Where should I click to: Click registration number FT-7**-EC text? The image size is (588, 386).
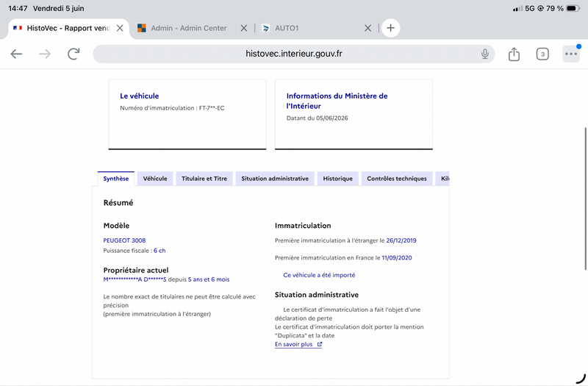click(212, 108)
